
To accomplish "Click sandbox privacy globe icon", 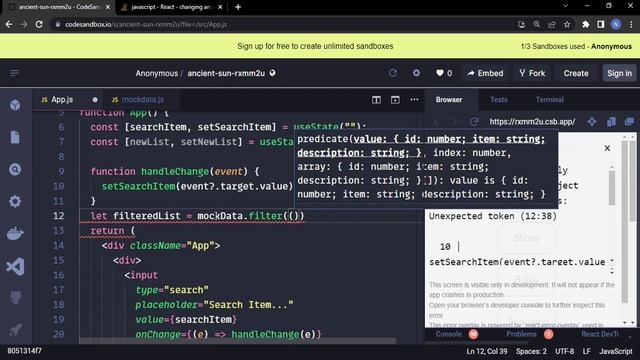I will [273, 73].
